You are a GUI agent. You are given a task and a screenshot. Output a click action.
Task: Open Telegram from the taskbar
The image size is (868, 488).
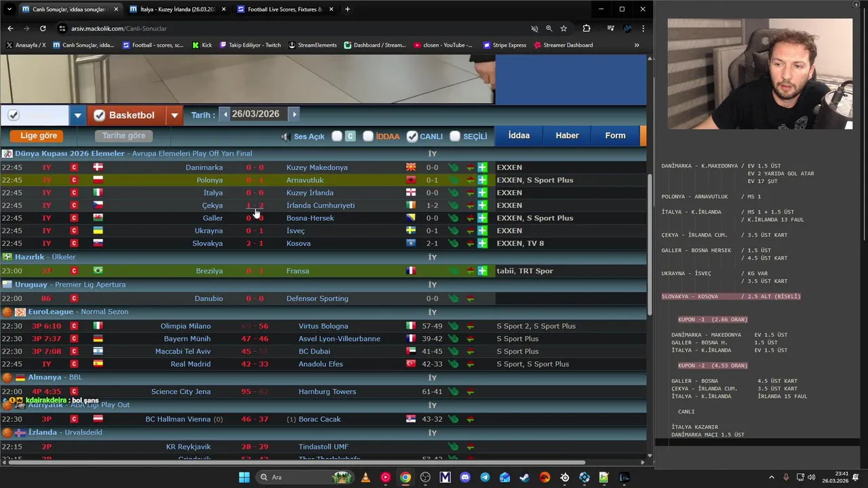[485, 477]
